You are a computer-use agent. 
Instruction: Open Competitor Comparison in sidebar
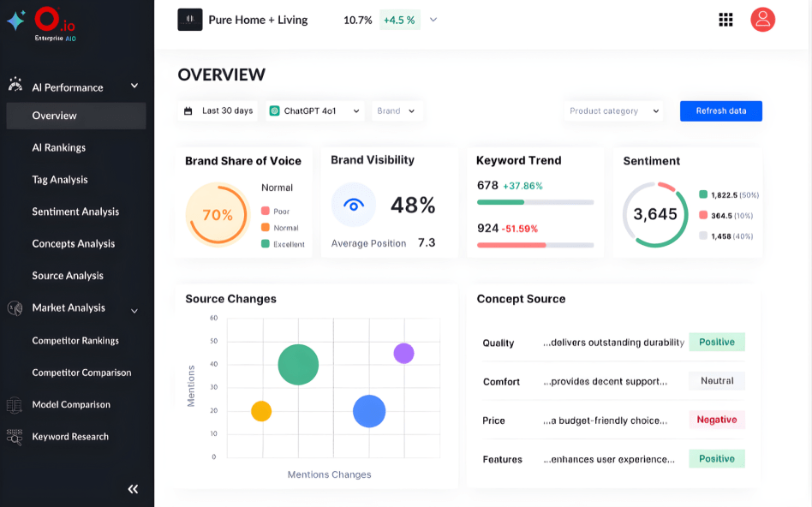pos(81,373)
